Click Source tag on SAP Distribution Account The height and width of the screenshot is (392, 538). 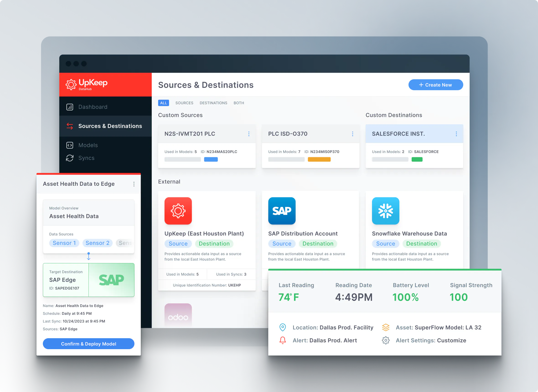click(x=282, y=243)
